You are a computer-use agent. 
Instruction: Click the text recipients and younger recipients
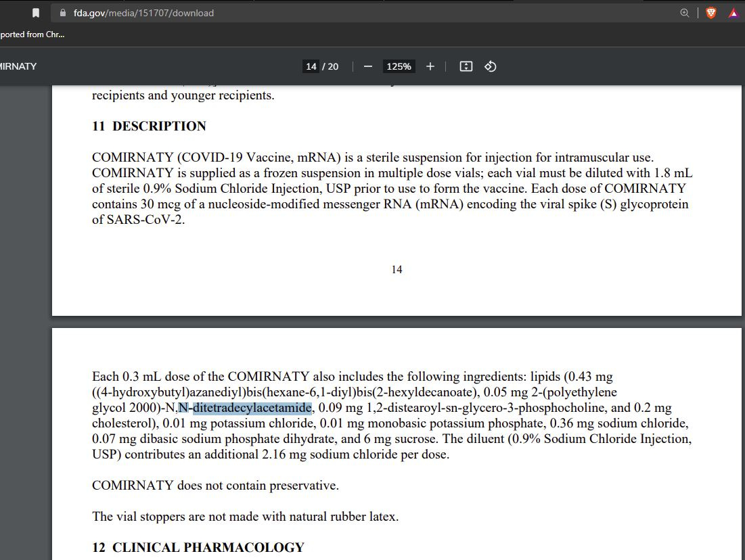click(183, 95)
